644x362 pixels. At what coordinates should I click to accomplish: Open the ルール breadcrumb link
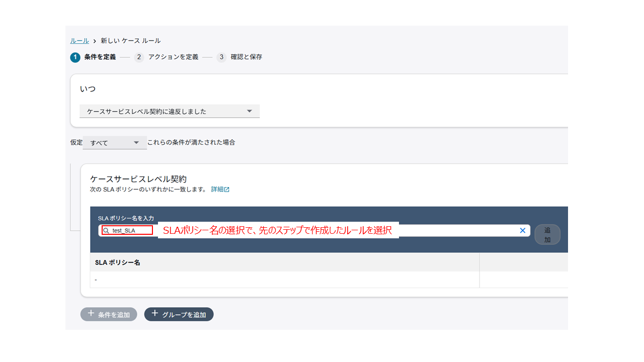pos(79,41)
